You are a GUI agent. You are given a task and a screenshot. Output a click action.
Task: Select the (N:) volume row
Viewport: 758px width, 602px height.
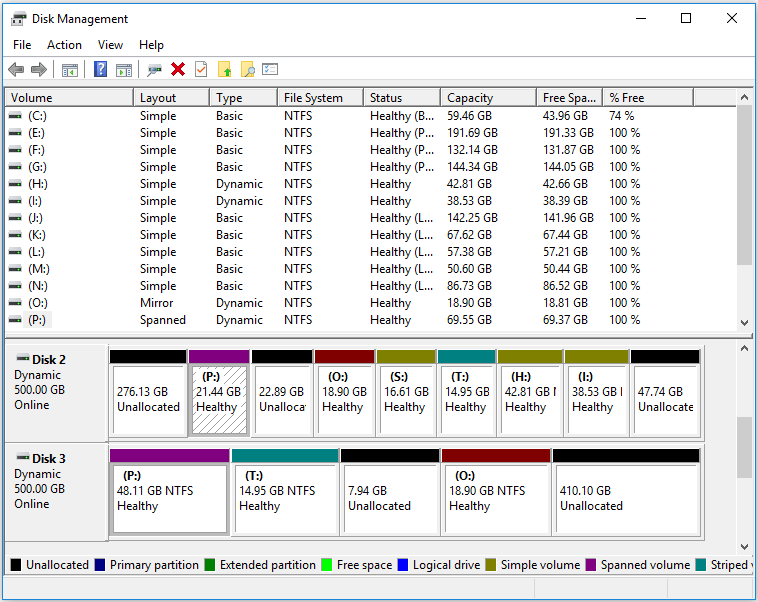(371, 286)
